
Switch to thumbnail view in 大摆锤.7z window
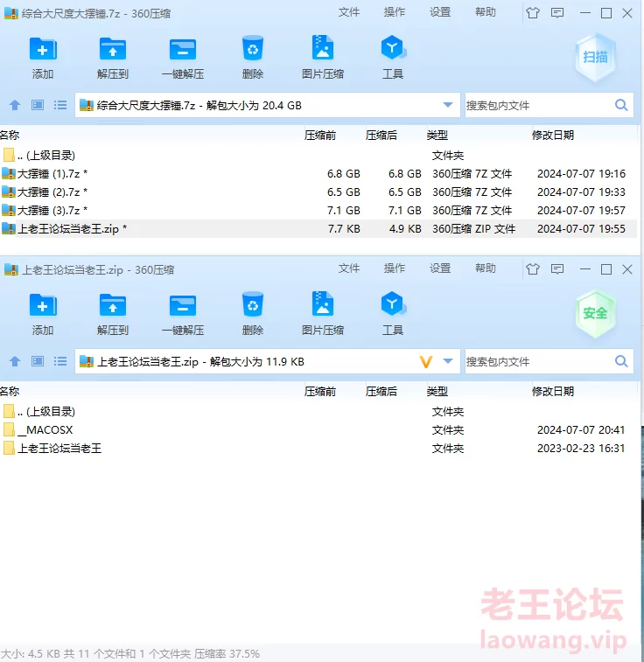click(38, 105)
